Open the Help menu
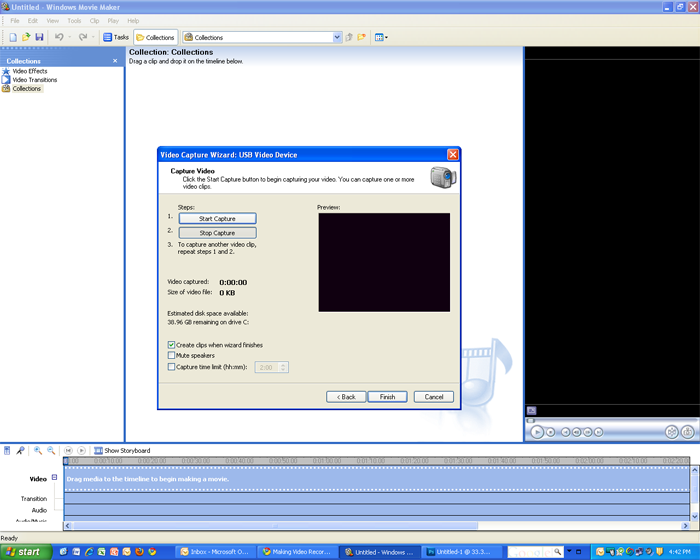The image size is (700, 560). point(133,21)
